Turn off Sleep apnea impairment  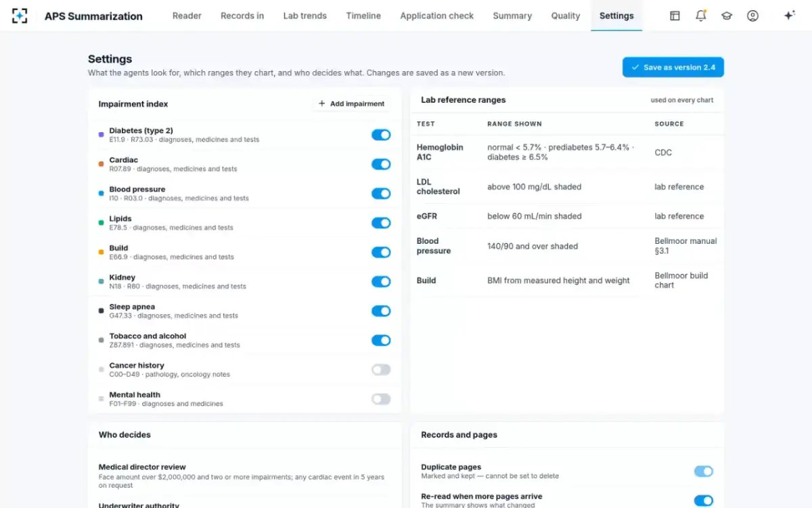click(x=381, y=311)
